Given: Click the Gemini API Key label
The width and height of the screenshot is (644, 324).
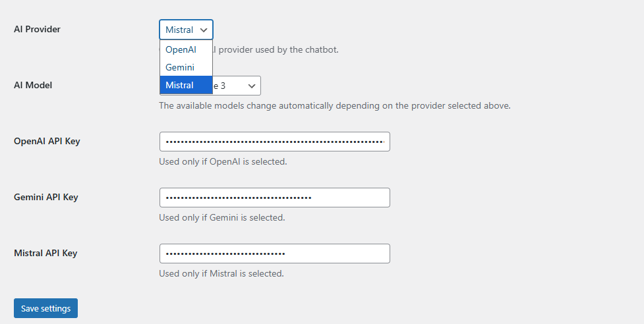Looking at the screenshot, I should (x=46, y=197).
